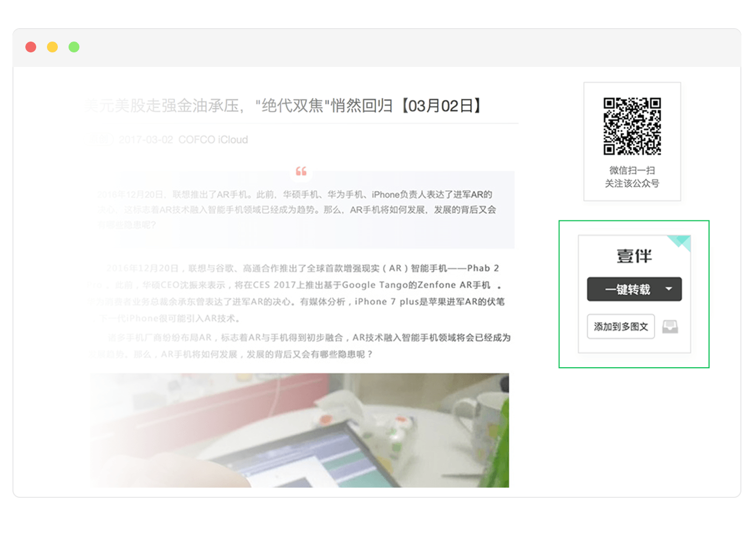Open the reposting options via the dark button's chevron
The height and width of the screenshot is (540, 756).
click(x=670, y=289)
